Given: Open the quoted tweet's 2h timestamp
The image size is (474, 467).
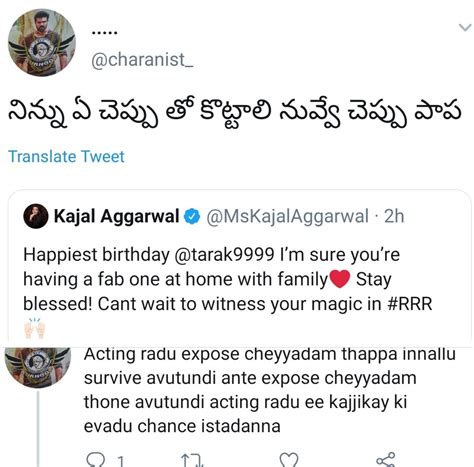Looking at the screenshot, I should coord(394,216).
